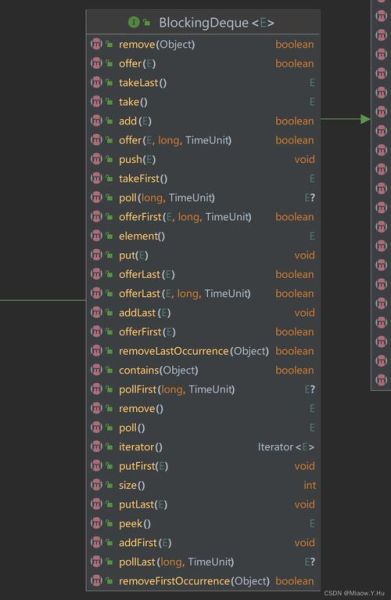This screenshot has width=391, height=600.
Task: Click the method icon next to remove(Object)
Action: click(x=96, y=44)
